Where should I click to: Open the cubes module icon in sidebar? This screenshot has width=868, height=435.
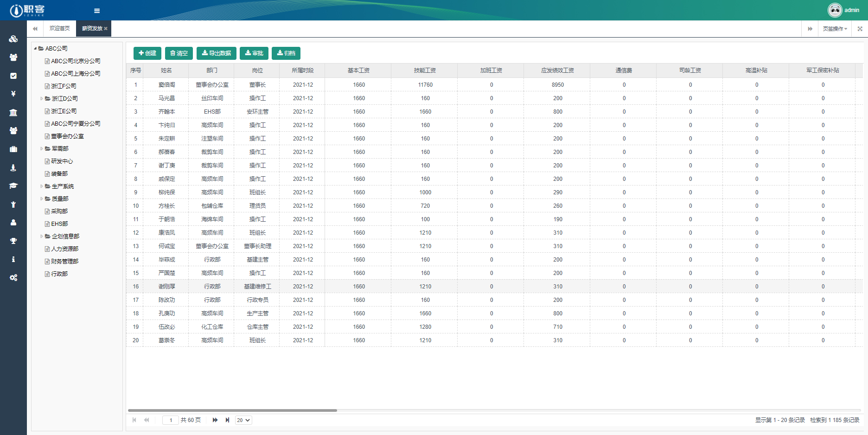coord(13,39)
